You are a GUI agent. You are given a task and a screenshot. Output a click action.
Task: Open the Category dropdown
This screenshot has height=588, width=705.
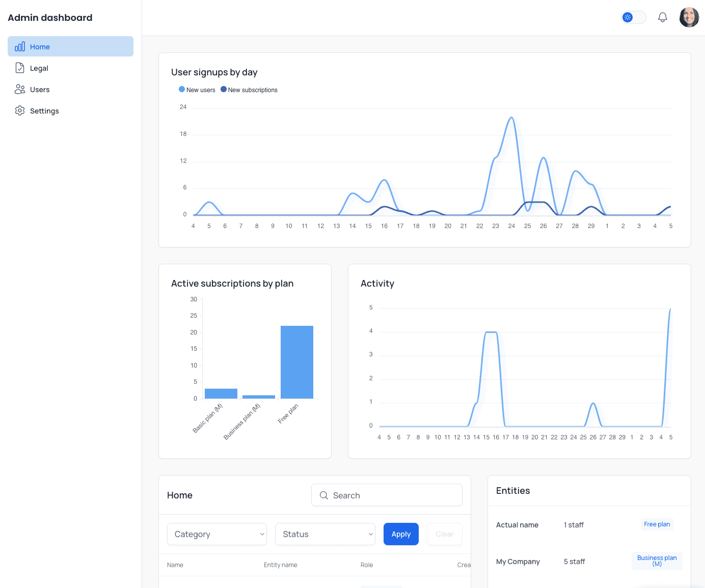tap(216, 534)
